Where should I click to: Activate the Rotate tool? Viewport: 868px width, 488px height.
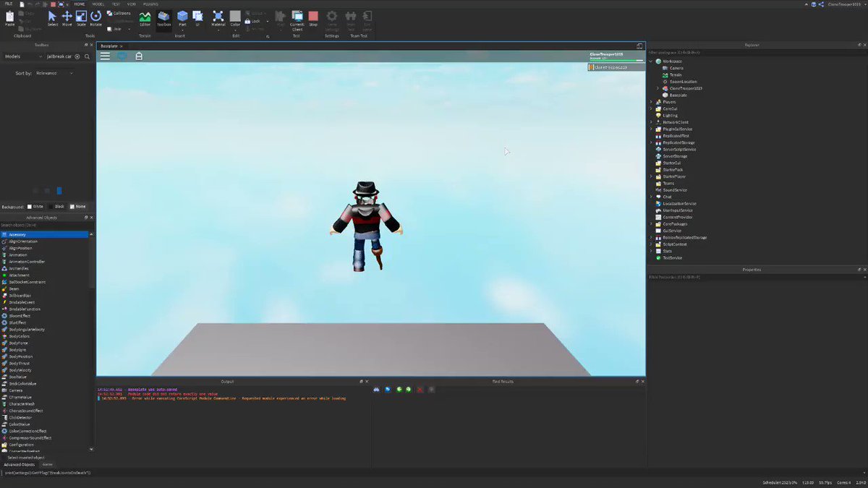(95, 18)
